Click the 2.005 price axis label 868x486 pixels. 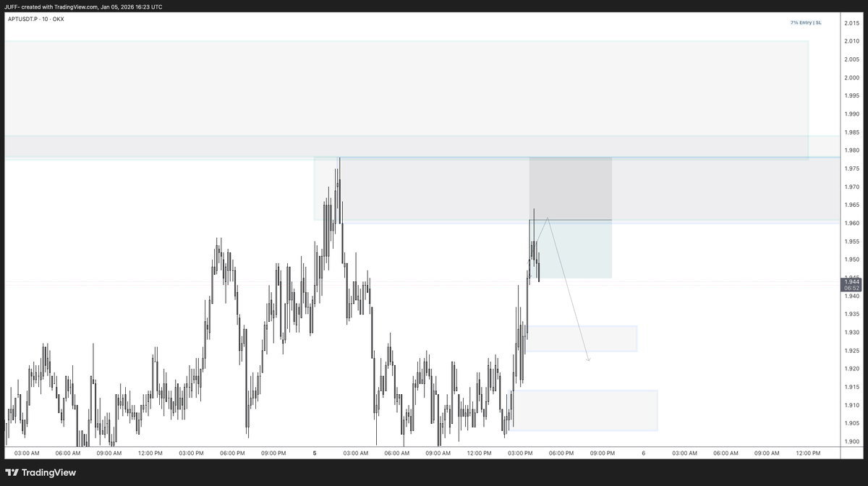pos(851,59)
